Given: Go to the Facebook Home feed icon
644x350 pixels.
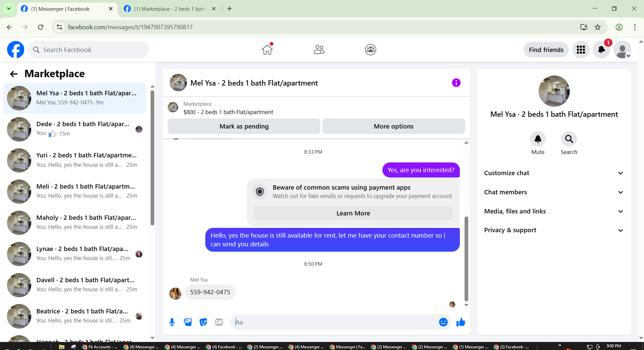Looking at the screenshot, I should pos(267,50).
